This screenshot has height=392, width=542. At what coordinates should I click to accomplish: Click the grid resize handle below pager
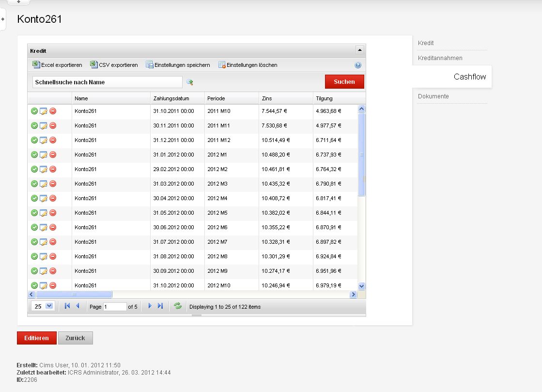[197, 315]
